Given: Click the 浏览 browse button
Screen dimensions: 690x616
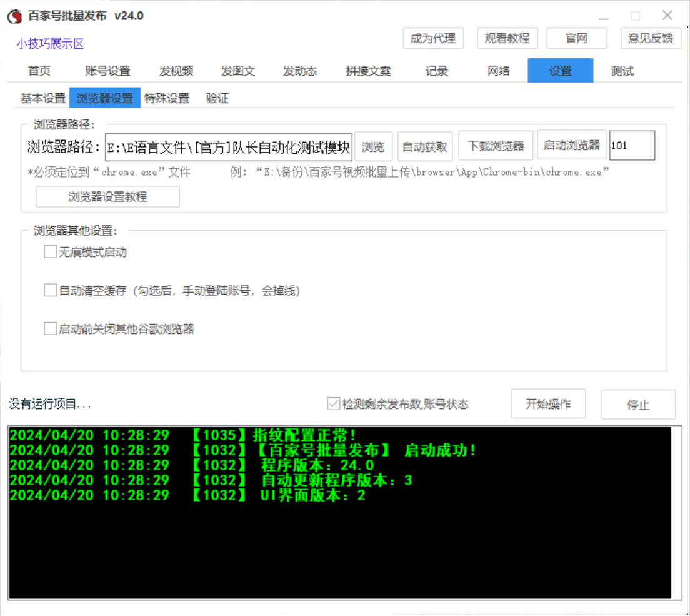Looking at the screenshot, I should [x=373, y=146].
